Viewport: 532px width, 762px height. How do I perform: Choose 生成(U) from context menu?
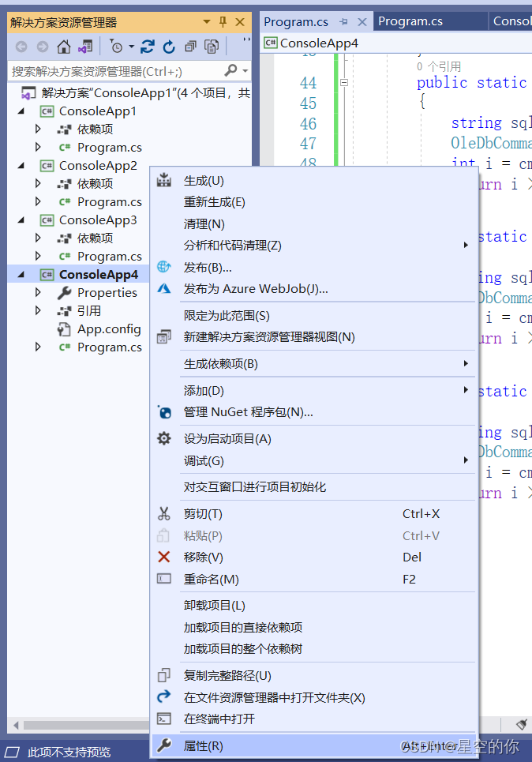click(313, 181)
